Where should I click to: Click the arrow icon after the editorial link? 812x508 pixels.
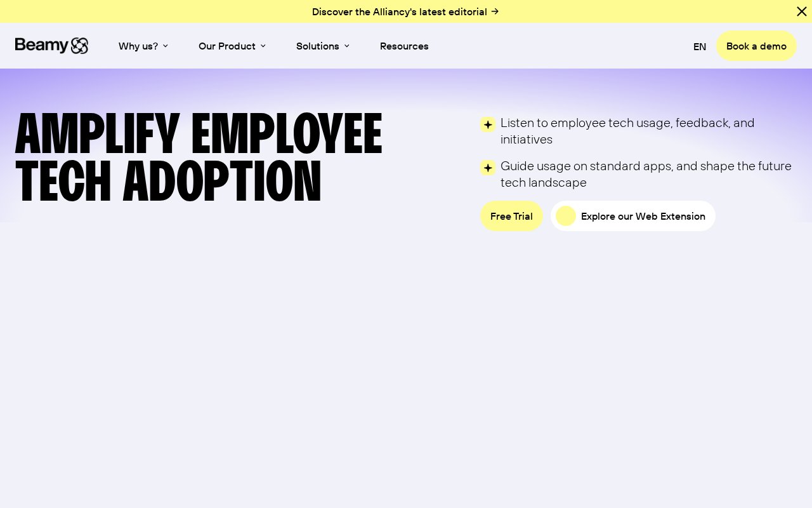click(x=495, y=11)
